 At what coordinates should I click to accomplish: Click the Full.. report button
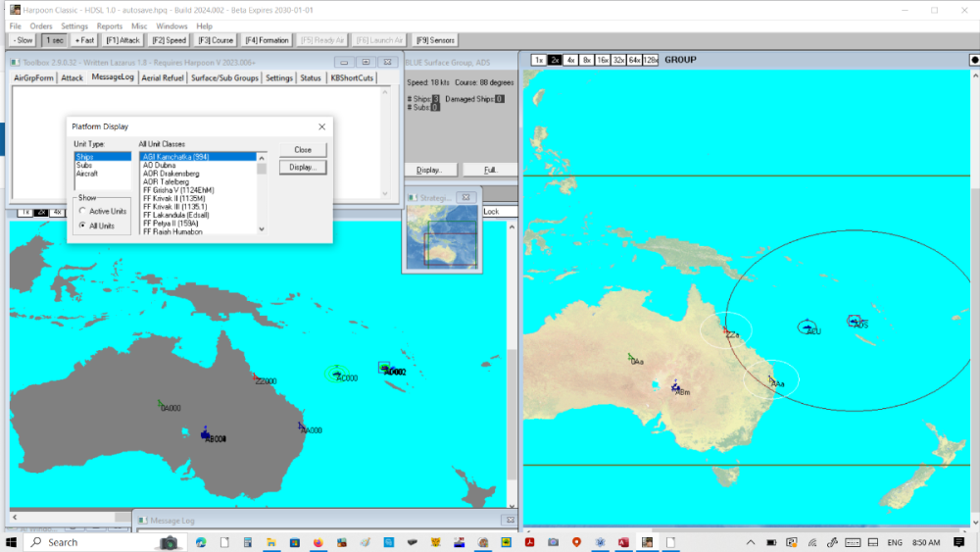490,170
